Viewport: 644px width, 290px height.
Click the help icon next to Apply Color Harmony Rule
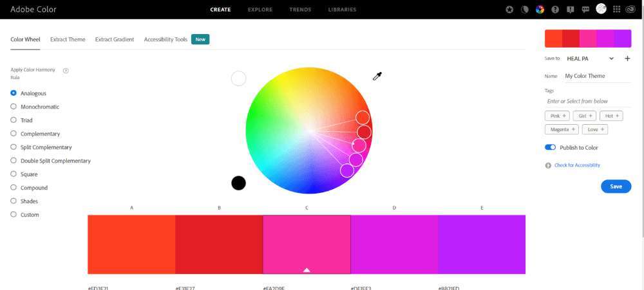pos(66,71)
